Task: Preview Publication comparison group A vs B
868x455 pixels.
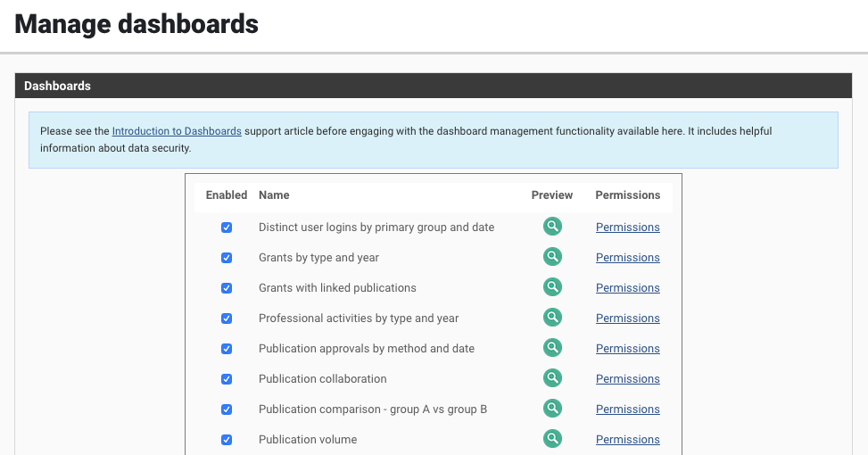Action: 553,409
